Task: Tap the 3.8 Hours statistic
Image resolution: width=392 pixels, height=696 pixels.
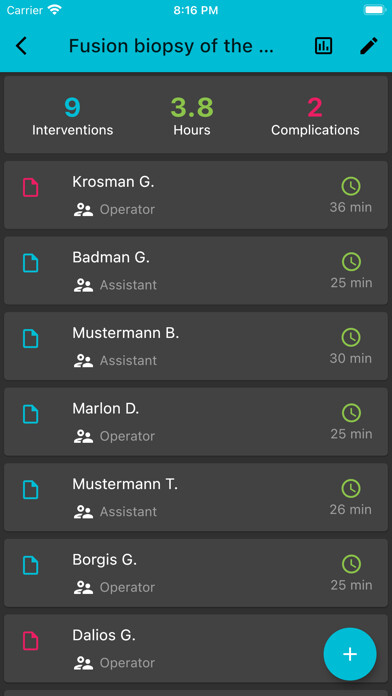Action: pyautogui.click(x=192, y=118)
